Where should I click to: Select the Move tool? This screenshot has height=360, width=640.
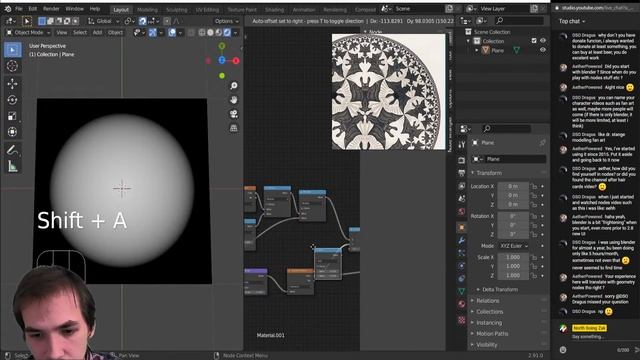[x=13, y=83]
